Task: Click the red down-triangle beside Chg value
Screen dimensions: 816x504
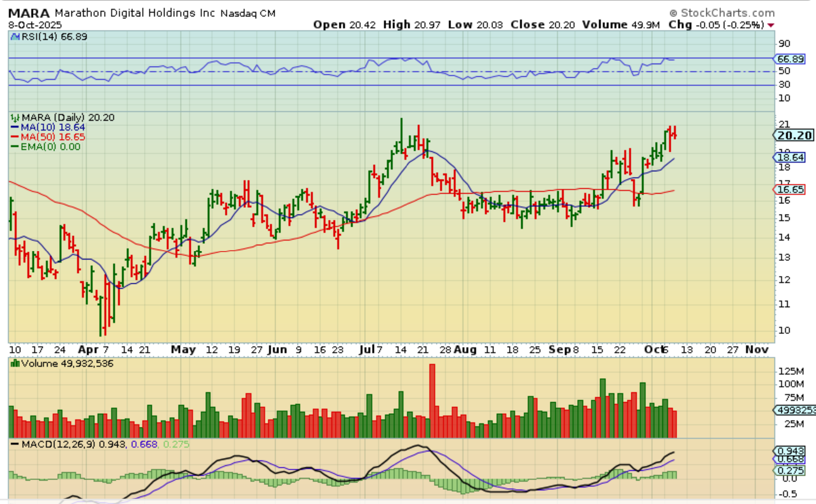Action: [x=771, y=25]
